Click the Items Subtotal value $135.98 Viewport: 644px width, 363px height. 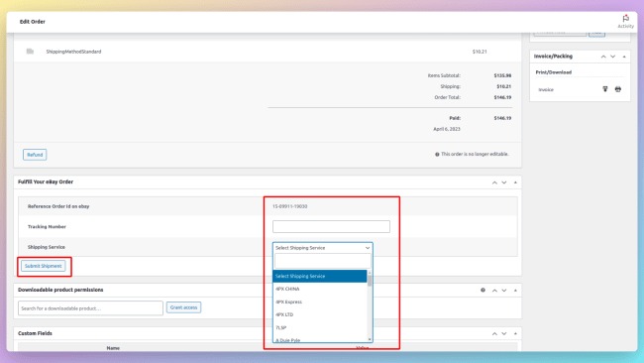[x=502, y=75]
